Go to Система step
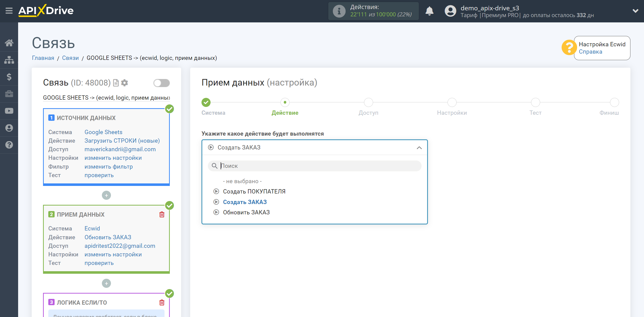 pyautogui.click(x=206, y=102)
